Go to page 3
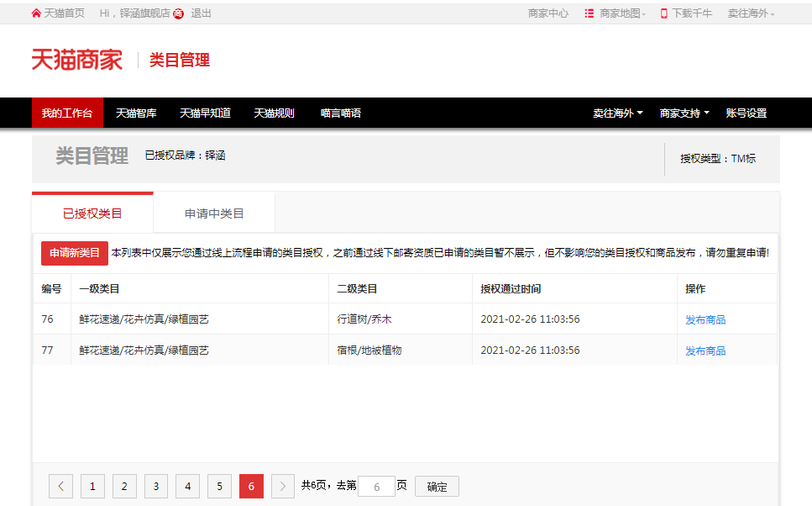Viewport: 812px width, 506px height. click(x=156, y=487)
